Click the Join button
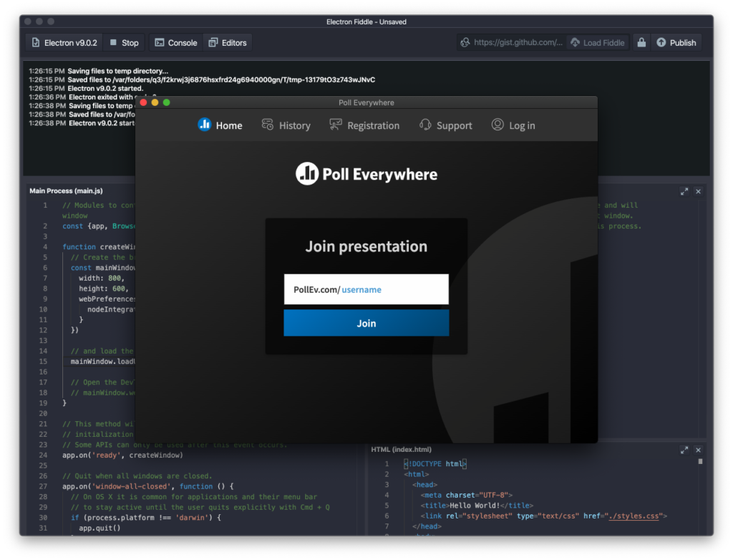The height and width of the screenshot is (560, 733). click(366, 323)
